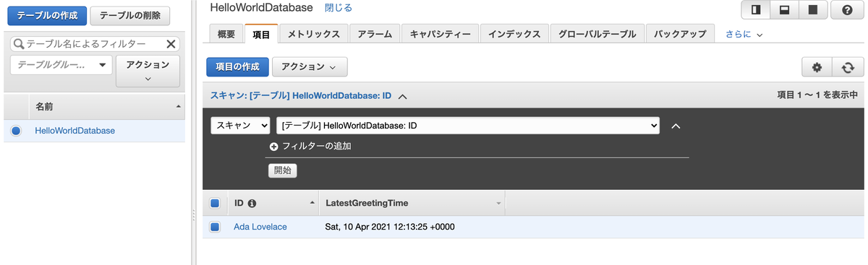
Task: Switch to full panel layout icon
Action: pos(812,10)
